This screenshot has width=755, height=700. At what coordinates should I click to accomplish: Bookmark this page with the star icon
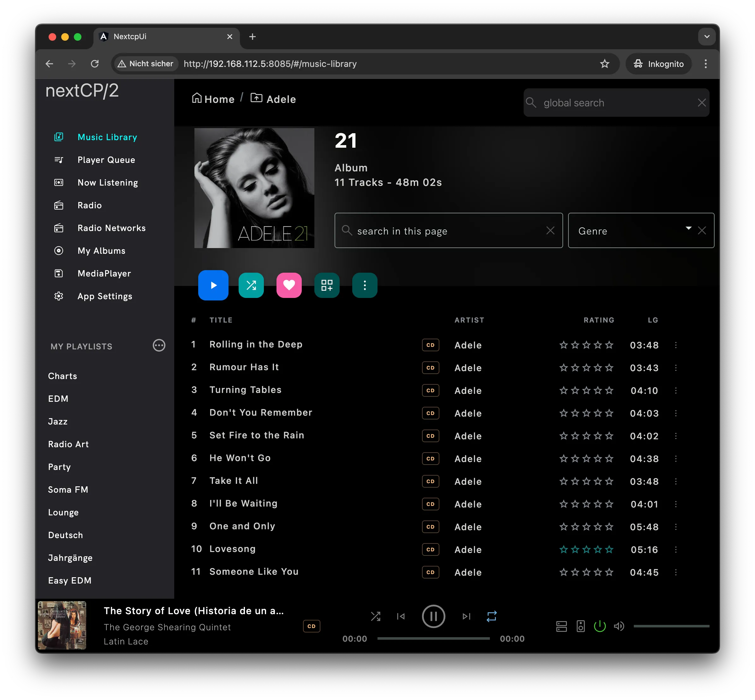tap(605, 64)
